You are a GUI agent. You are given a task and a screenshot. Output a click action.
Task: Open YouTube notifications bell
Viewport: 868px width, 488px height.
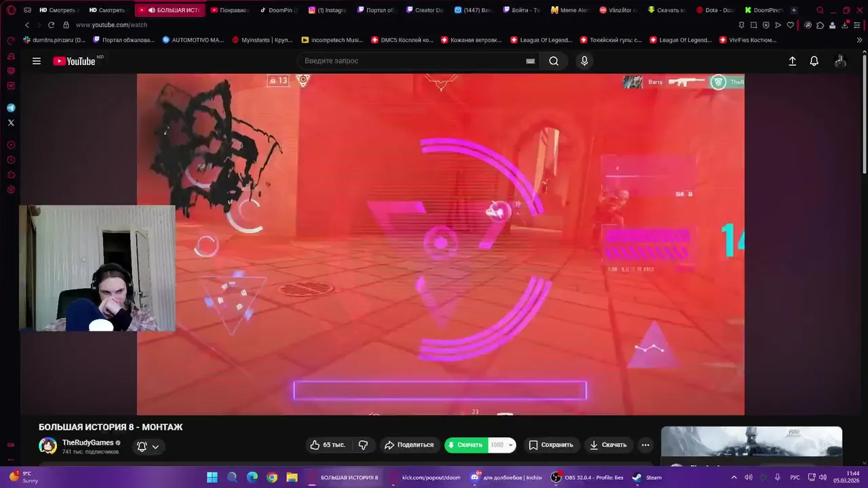pyautogui.click(x=814, y=61)
